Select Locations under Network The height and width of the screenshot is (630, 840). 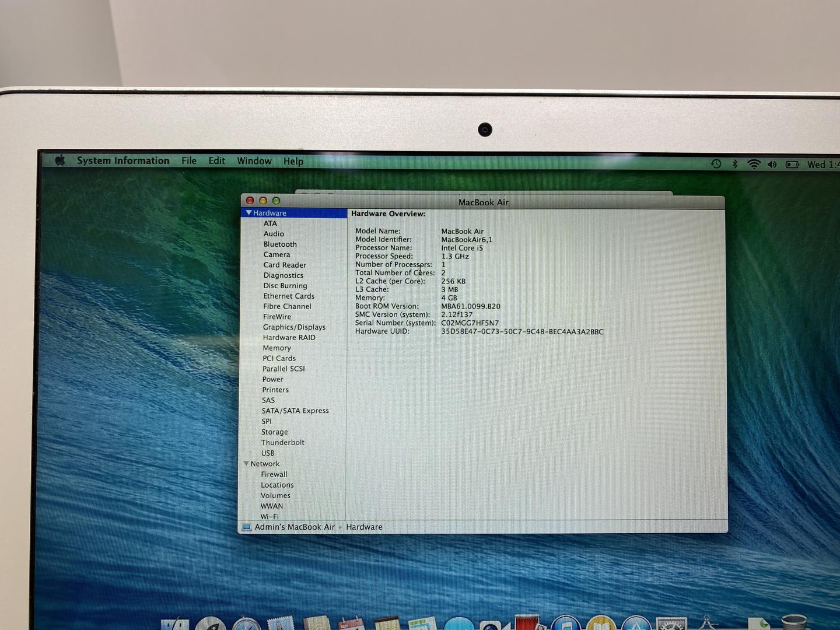click(x=277, y=485)
